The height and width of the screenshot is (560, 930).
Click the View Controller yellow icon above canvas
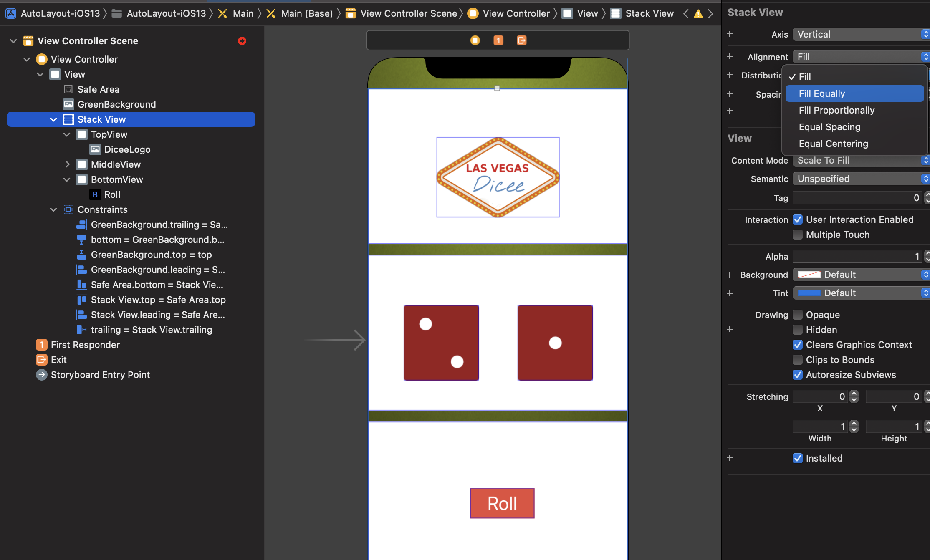point(475,40)
